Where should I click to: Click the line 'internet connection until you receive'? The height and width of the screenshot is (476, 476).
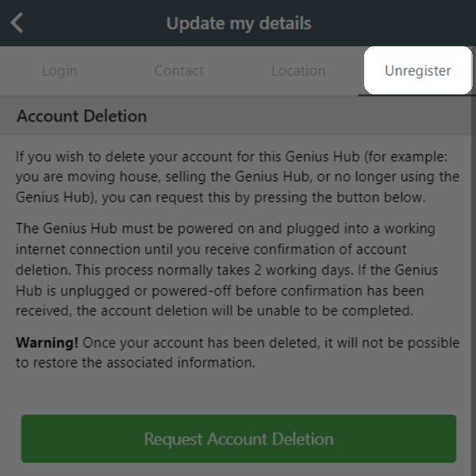[211, 249]
